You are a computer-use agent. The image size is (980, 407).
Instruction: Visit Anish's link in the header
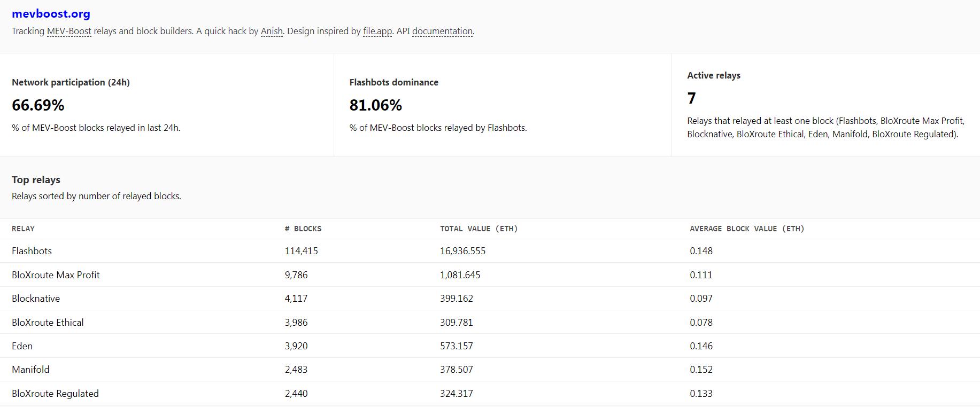272,31
